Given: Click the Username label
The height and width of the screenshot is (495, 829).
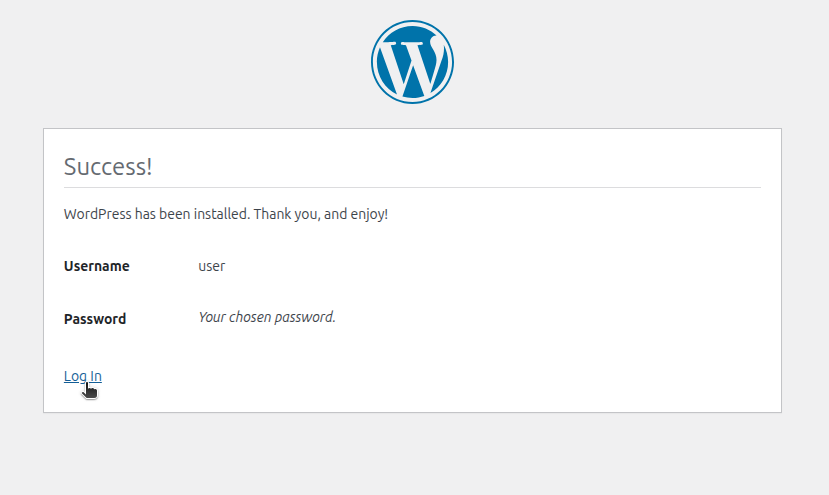Looking at the screenshot, I should tap(96, 266).
